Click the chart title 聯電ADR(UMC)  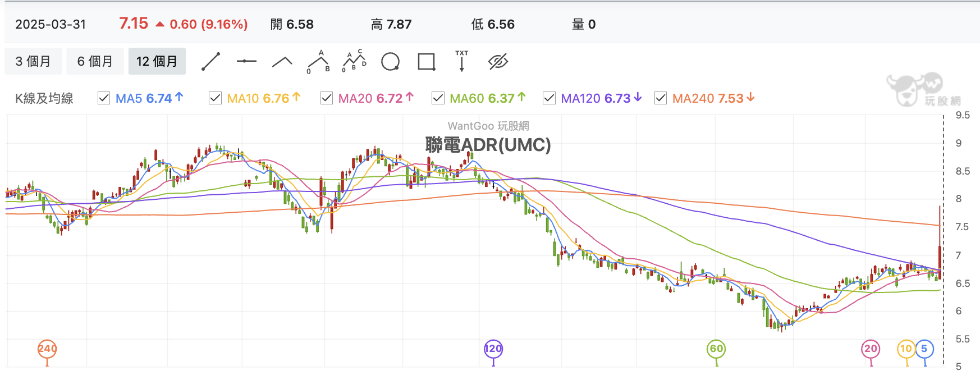click(488, 145)
